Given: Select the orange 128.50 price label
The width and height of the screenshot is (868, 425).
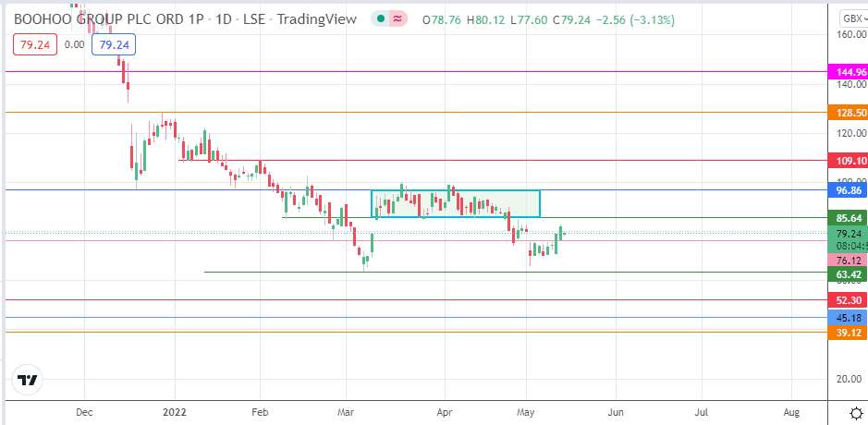Looking at the screenshot, I should pos(847,113).
